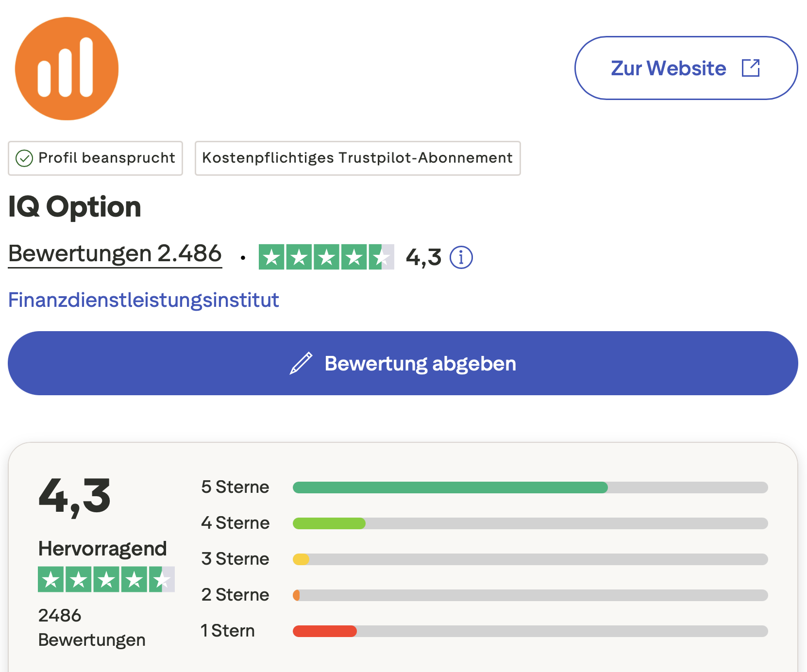Click the Trustpilot star rating next to Bewertungen
The height and width of the screenshot is (672, 807).
[326, 257]
